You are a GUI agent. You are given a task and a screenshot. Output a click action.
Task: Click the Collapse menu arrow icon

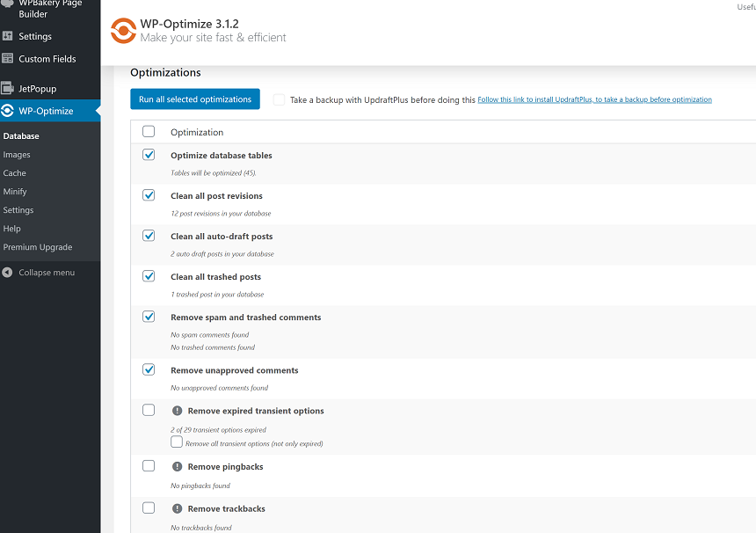tap(7, 272)
